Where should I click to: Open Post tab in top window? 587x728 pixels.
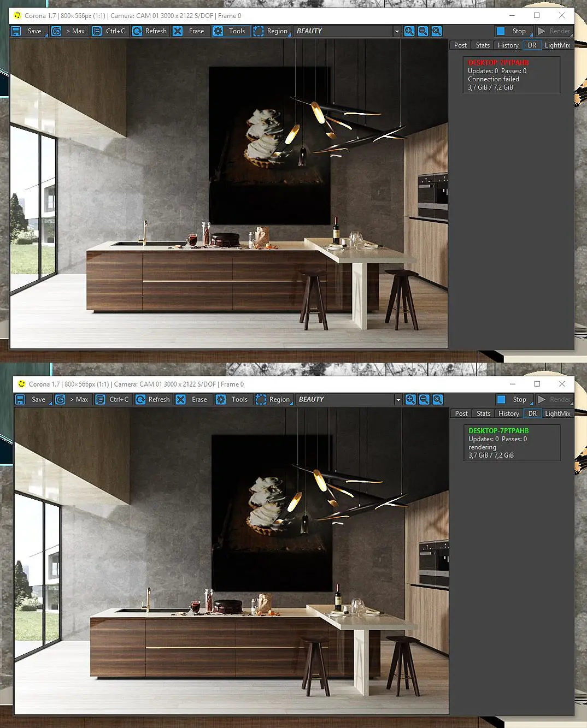click(x=460, y=45)
